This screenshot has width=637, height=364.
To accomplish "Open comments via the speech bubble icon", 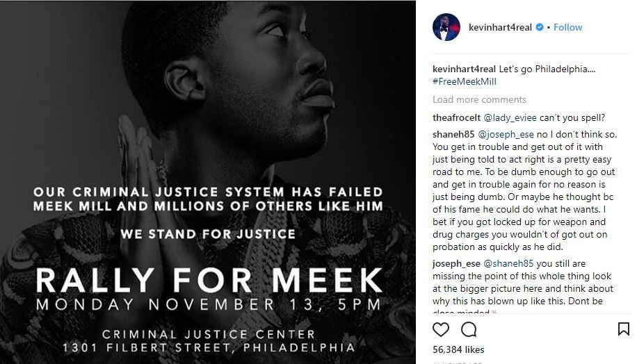I will pyautogui.click(x=469, y=329).
